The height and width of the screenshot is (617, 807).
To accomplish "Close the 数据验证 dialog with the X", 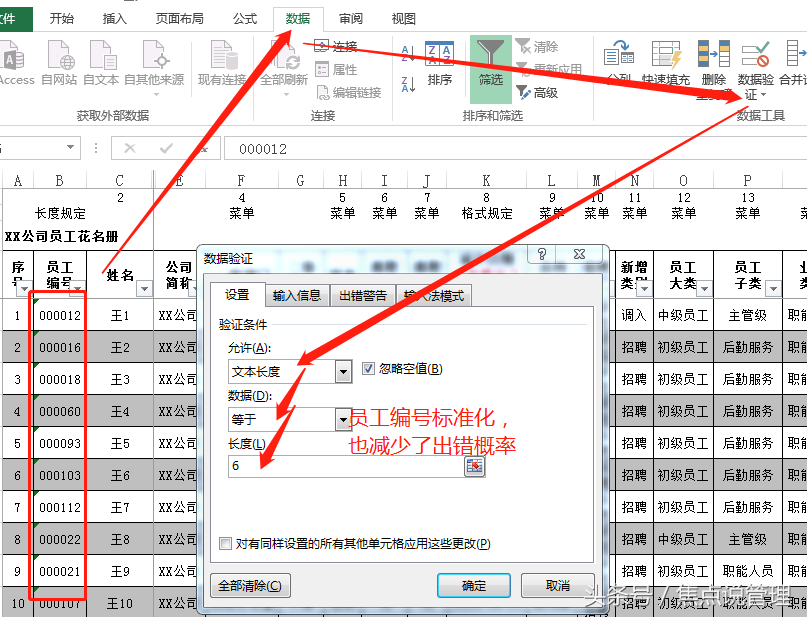I will 579,254.
